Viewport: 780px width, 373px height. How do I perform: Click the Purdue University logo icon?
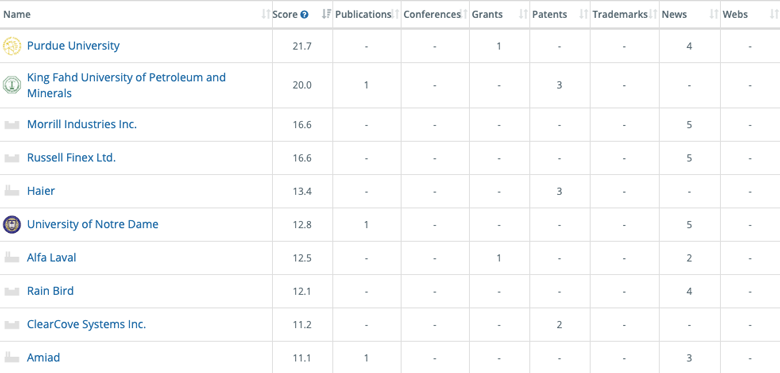(x=11, y=46)
